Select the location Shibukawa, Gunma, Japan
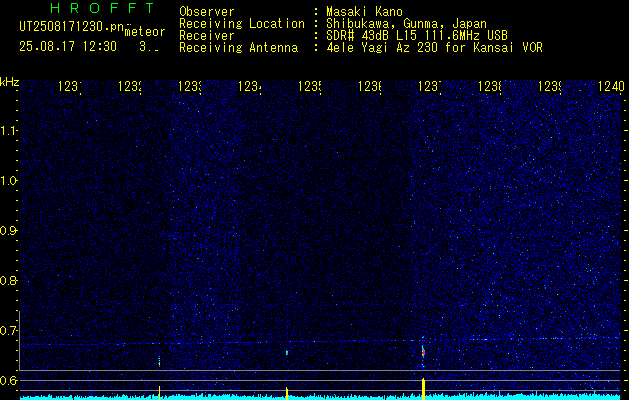The height and width of the screenshot is (400, 629). [x=406, y=24]
